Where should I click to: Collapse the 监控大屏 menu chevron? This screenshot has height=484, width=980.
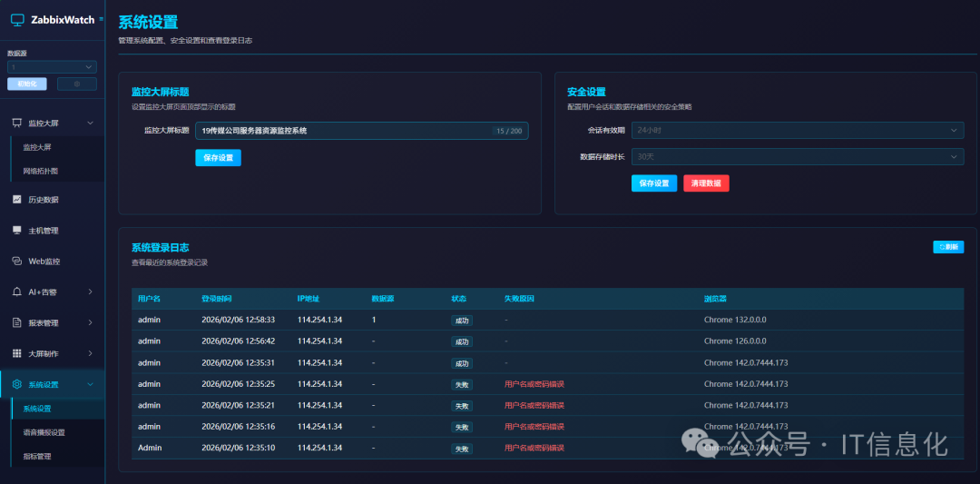click(89, 123)
